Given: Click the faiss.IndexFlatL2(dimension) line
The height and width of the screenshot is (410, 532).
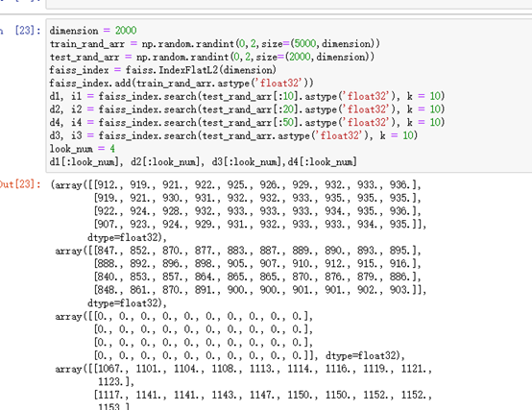Looking at the screenshot, I should click(163, 70).
